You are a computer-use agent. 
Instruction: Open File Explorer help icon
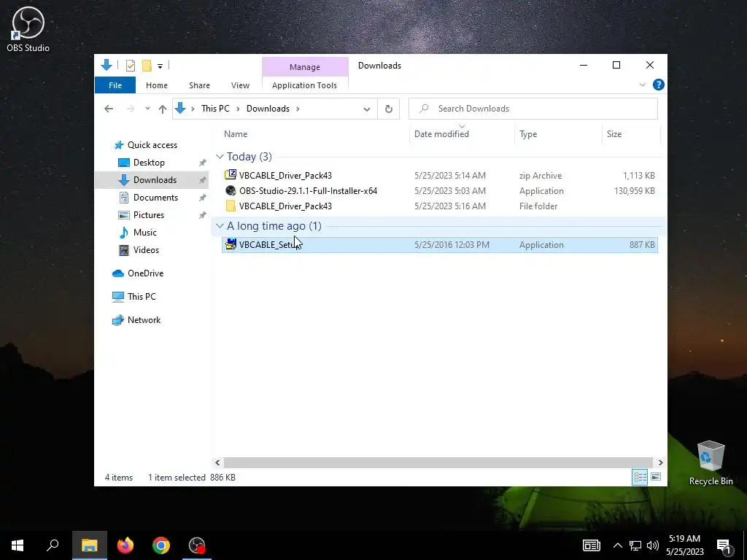[x=659, y=85]
